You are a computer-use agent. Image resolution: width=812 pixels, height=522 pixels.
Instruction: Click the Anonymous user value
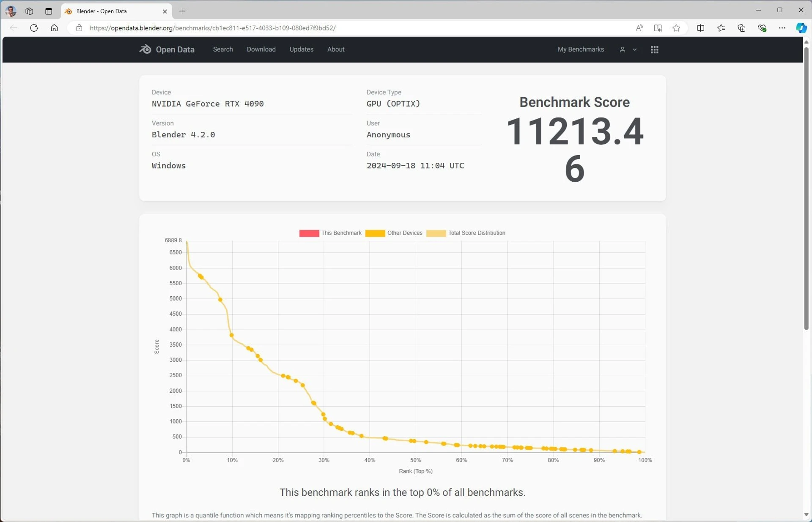388,134
